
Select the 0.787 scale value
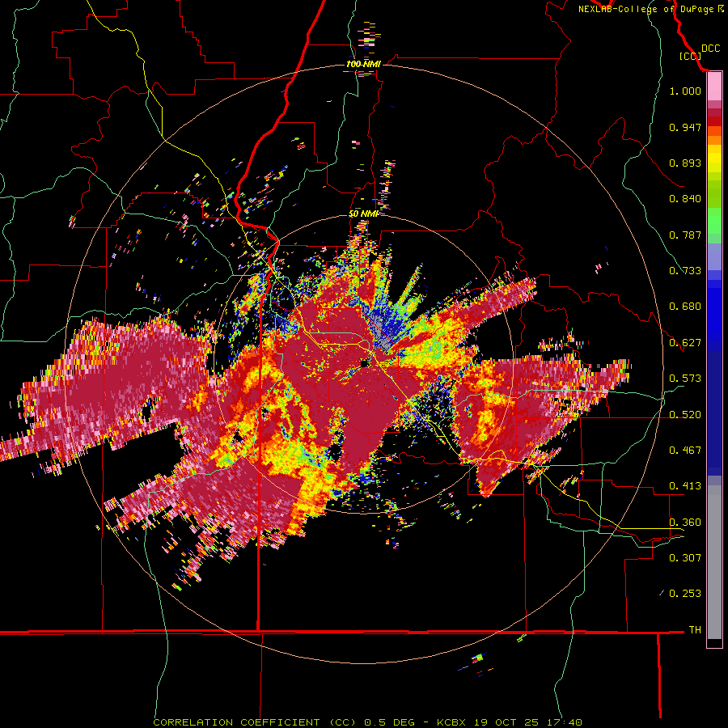click(x=685, y=235)
